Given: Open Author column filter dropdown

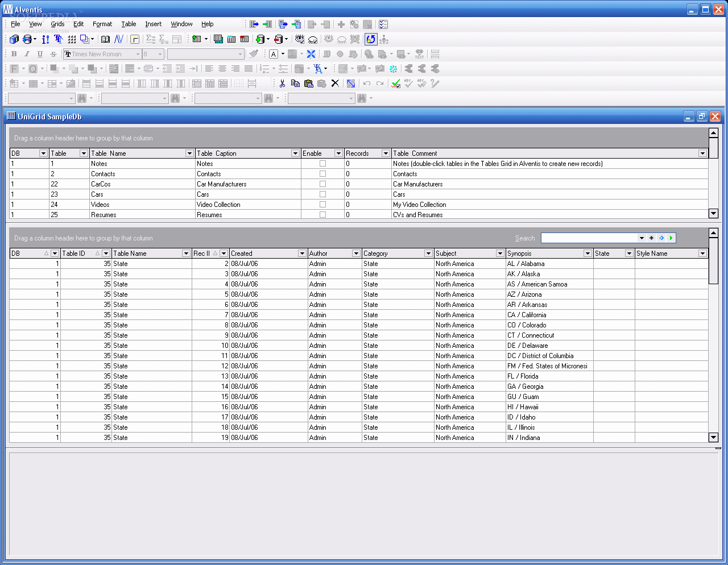Looking at the screenshot, I should [x=356, y=254].
